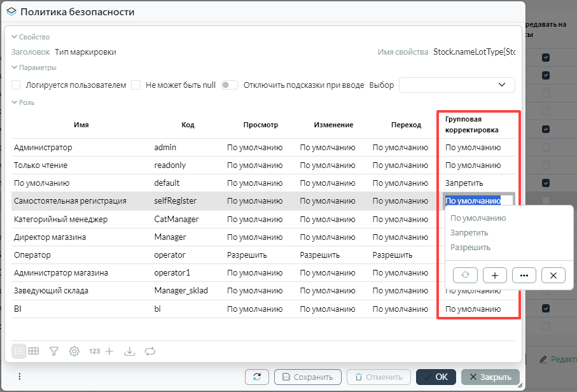Collapse the 'Свойство' section
The width and height of the screenshot is (577, 392).
tap(15, 37)
